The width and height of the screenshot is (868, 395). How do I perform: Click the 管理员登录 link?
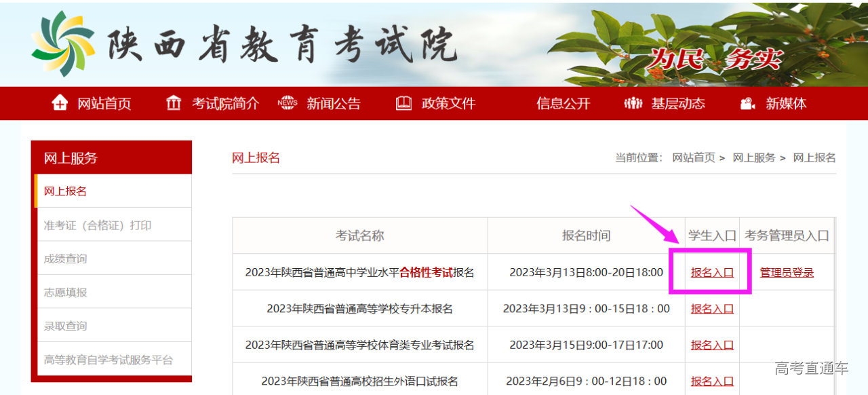coord(787,272)
